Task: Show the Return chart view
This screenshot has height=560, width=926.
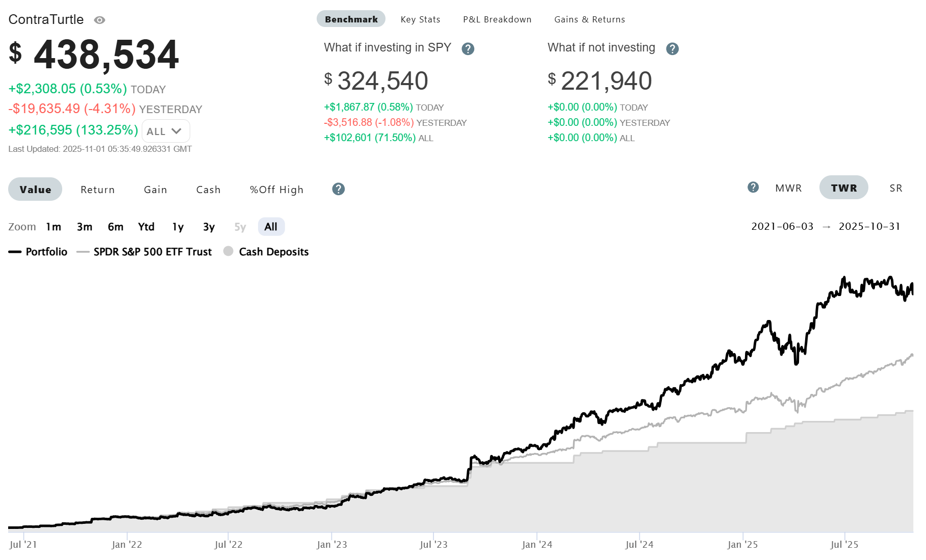Action: [x=97, y=190]
